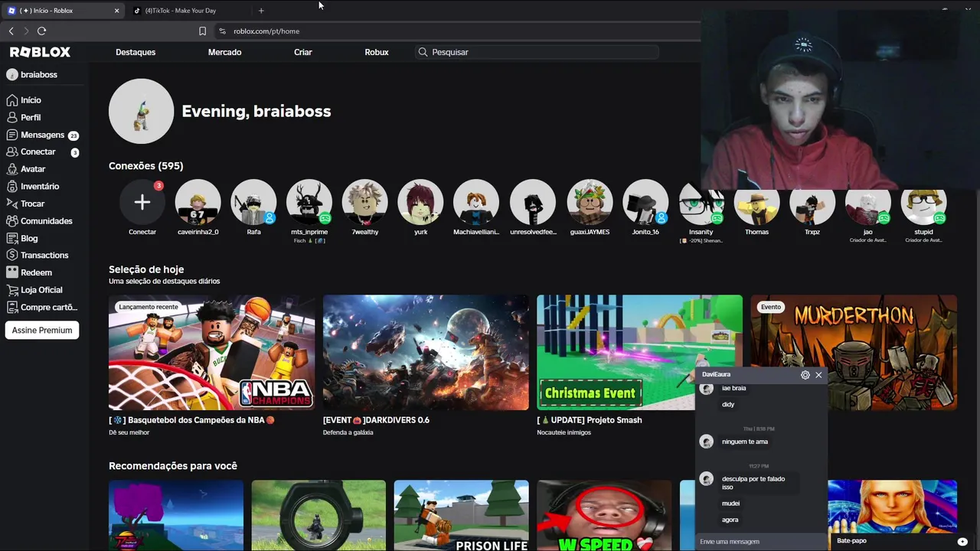Open the W SPEED recommendation thumbnail
The image size is (980, 551).
click(604, 516)
